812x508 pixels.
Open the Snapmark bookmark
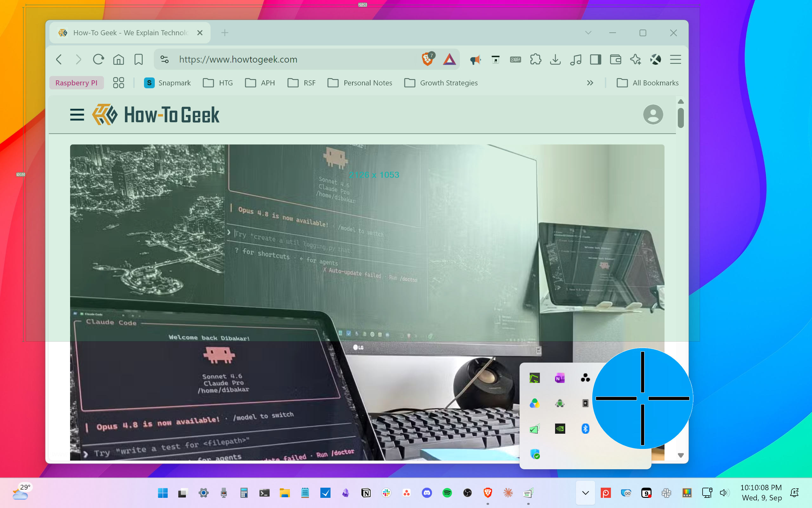click(x=167, y=83)
